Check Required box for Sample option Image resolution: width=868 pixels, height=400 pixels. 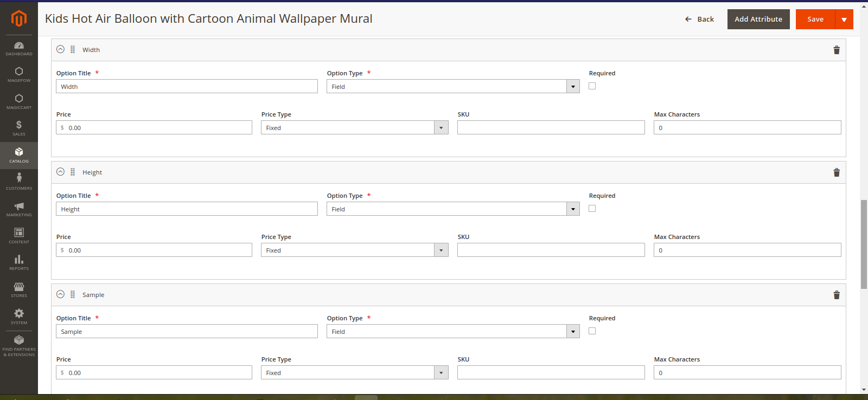[592, 331]
